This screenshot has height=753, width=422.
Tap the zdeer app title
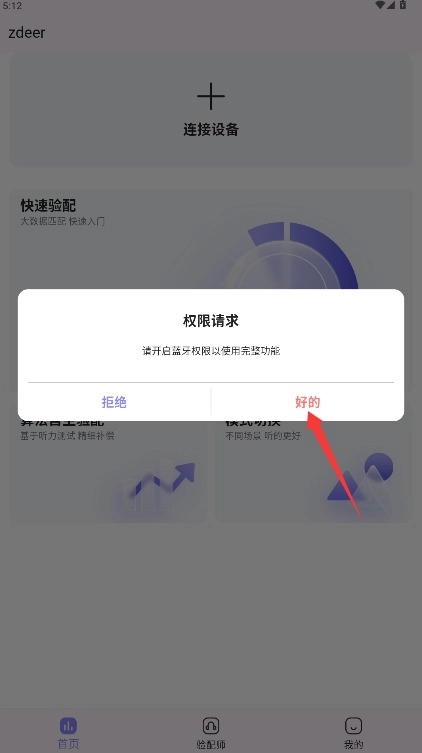[x=27, y=33]
